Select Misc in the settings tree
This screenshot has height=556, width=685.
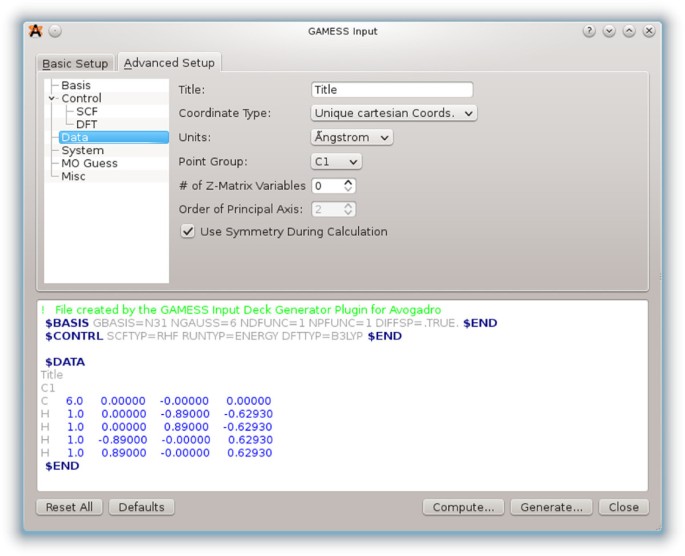point(73,176)
